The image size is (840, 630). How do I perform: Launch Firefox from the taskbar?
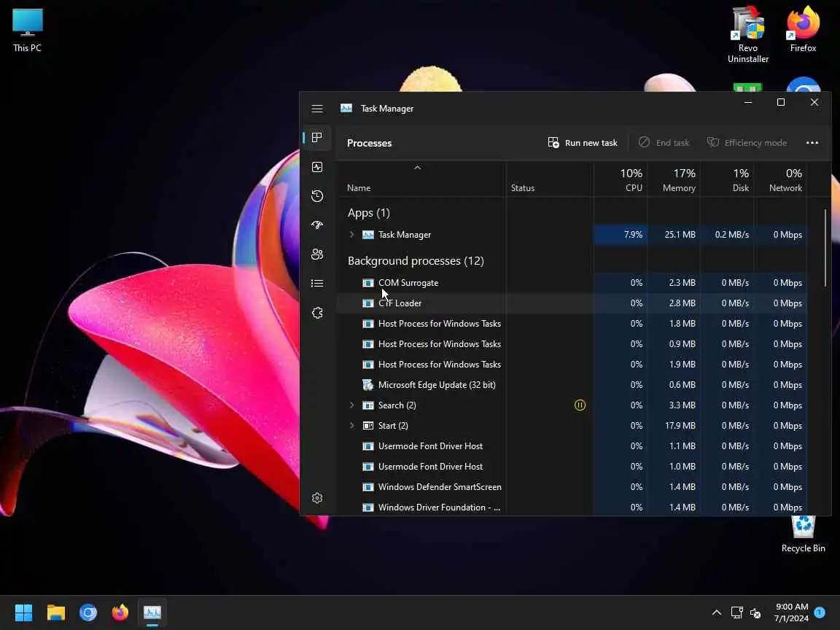point(120,612)
